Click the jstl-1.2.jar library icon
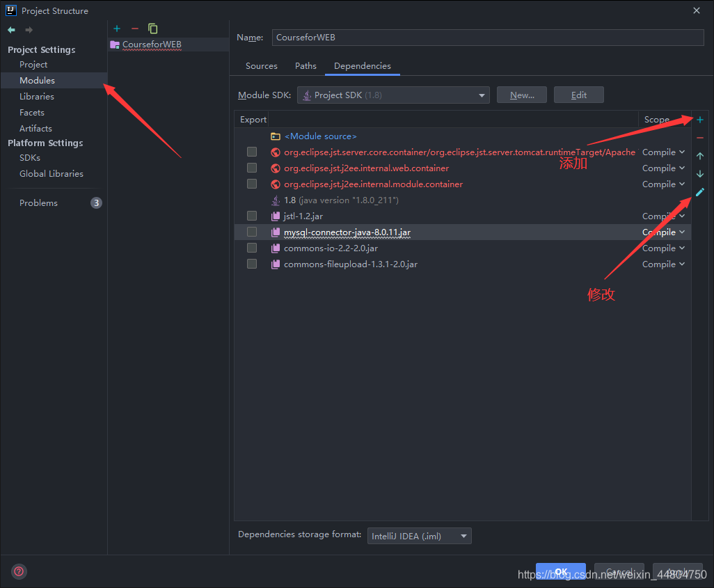Image resolution: width=714 pixels, height=588 pixels. coord(276,216)
